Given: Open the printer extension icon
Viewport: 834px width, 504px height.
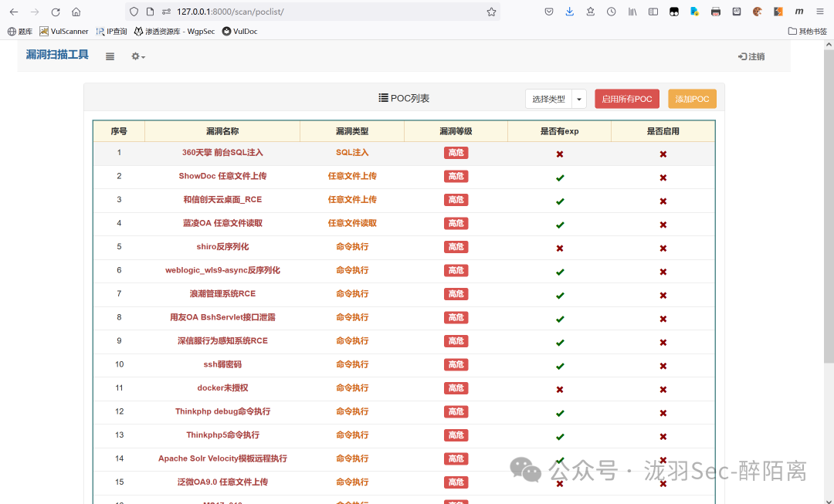Looking at the screenshot, I should [x=715, y=12].
